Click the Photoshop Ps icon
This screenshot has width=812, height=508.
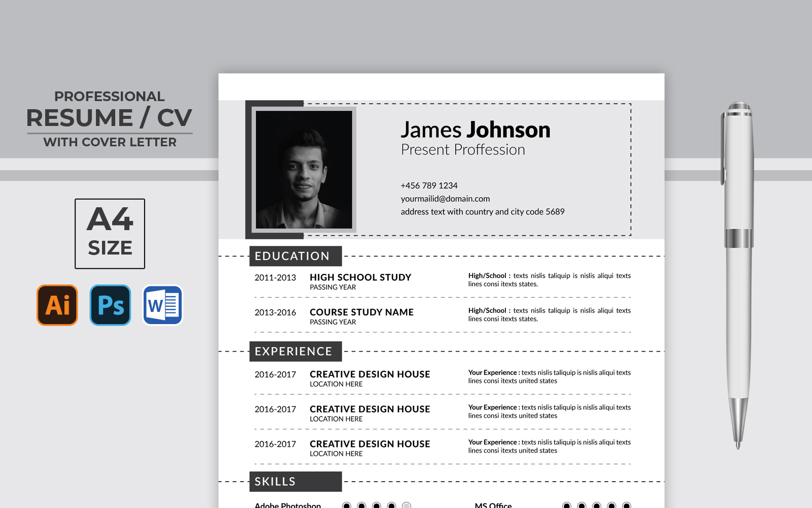(110, 305)
